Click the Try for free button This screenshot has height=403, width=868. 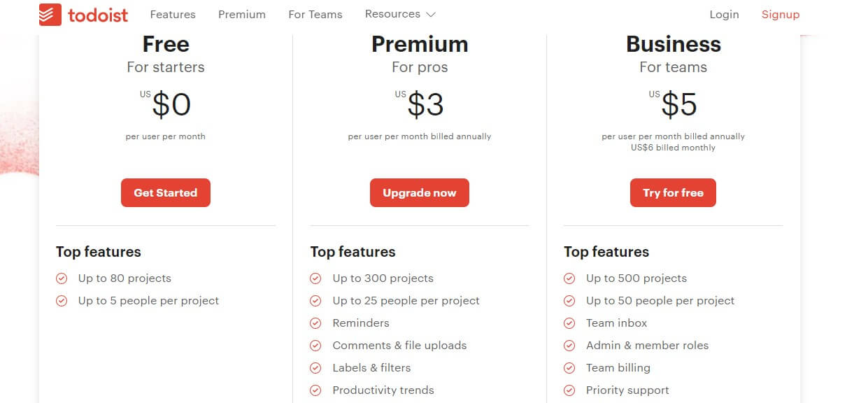(673, 193)
